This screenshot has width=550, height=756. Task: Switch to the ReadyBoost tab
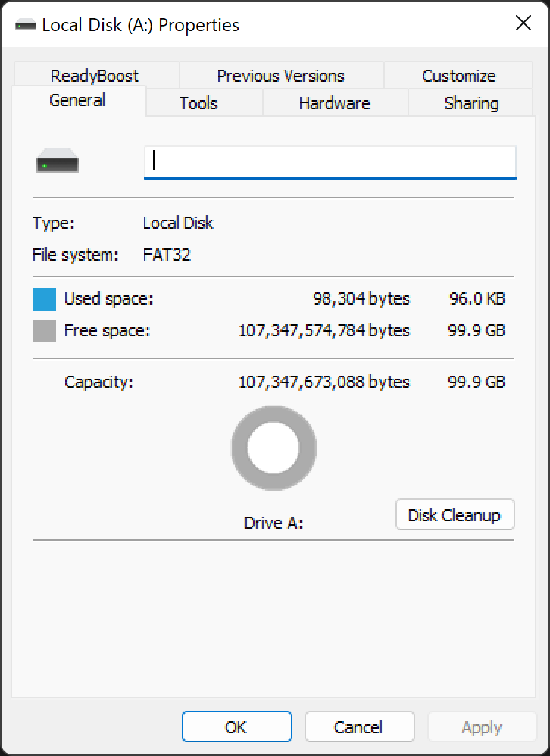(x=95, y=75)
